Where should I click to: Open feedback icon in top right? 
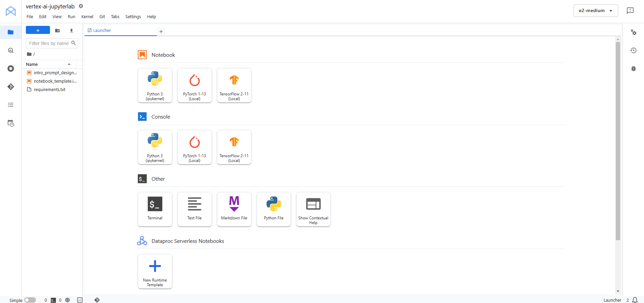630,11
